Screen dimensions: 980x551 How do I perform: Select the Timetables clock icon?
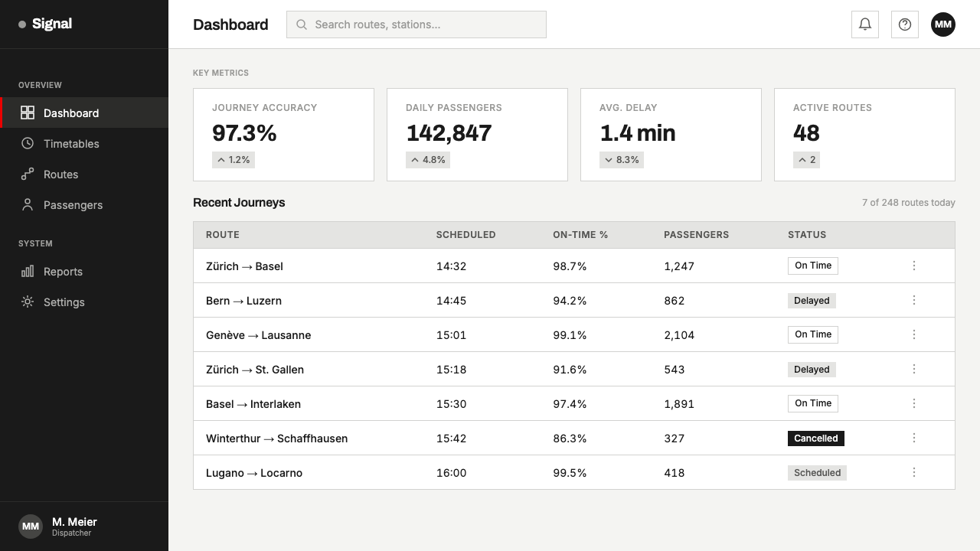28,143
